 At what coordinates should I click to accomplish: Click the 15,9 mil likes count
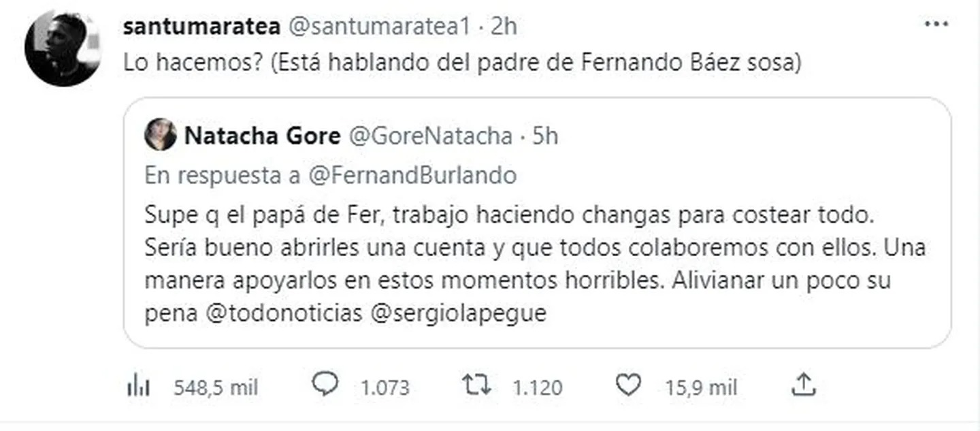point(702,387)
